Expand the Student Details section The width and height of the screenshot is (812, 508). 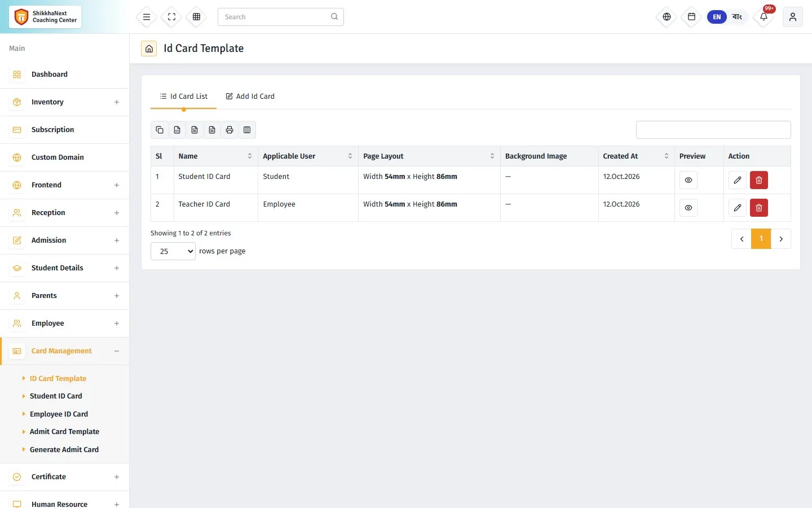coord(65,268)
